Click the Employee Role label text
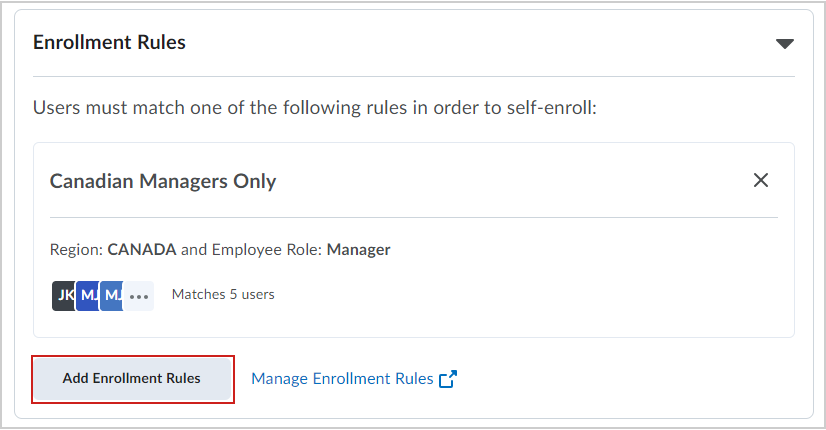 (x=267, y=250)
